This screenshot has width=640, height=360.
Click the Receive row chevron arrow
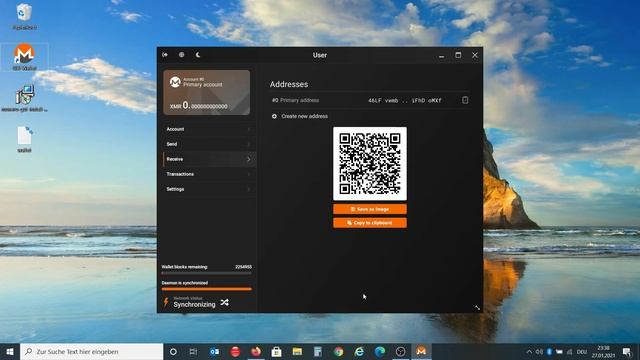(x=249, y=159)
